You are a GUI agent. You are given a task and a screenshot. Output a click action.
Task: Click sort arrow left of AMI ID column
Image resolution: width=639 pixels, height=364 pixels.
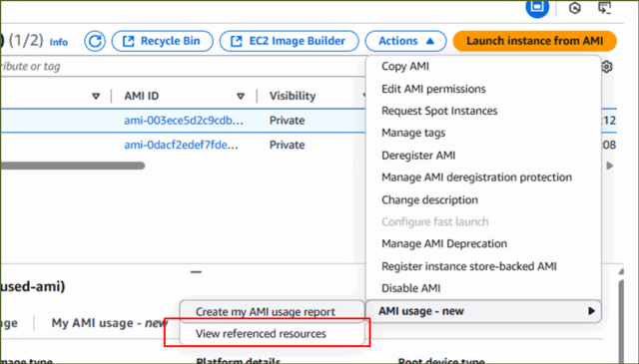(96, 97)
